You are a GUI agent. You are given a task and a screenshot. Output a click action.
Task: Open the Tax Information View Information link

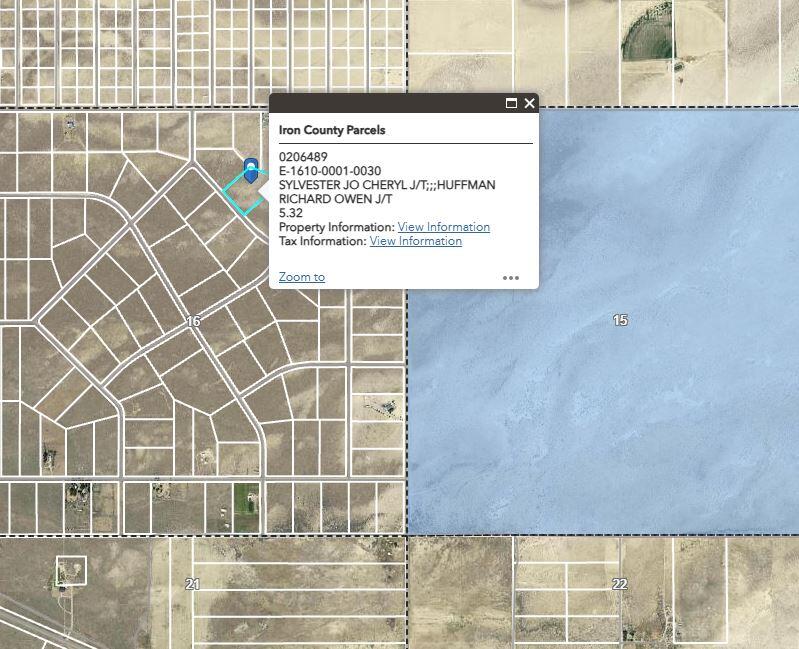click(415, 241)
